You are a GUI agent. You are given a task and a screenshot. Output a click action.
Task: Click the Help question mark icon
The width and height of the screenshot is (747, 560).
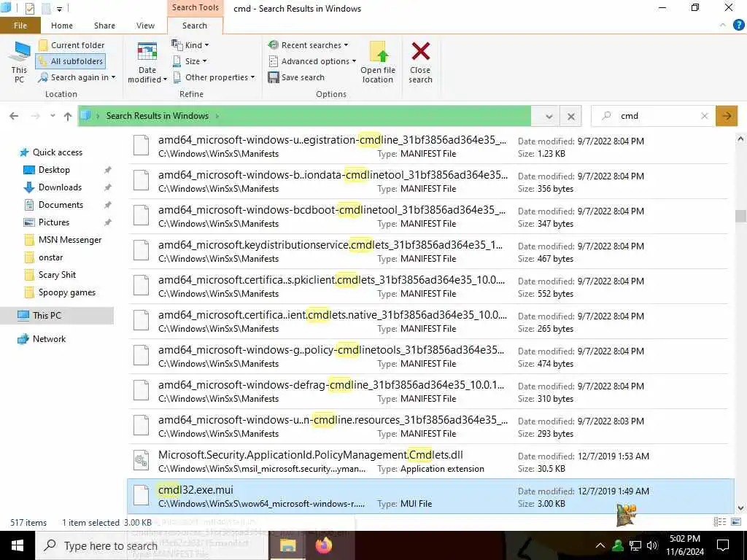[x=738, y=26]
